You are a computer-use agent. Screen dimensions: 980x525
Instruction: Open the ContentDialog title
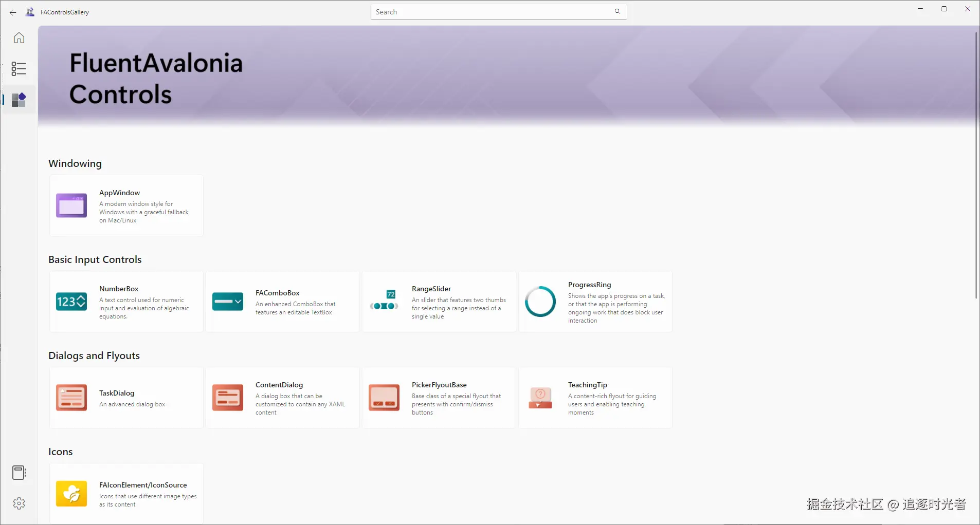tap(279, 385)
